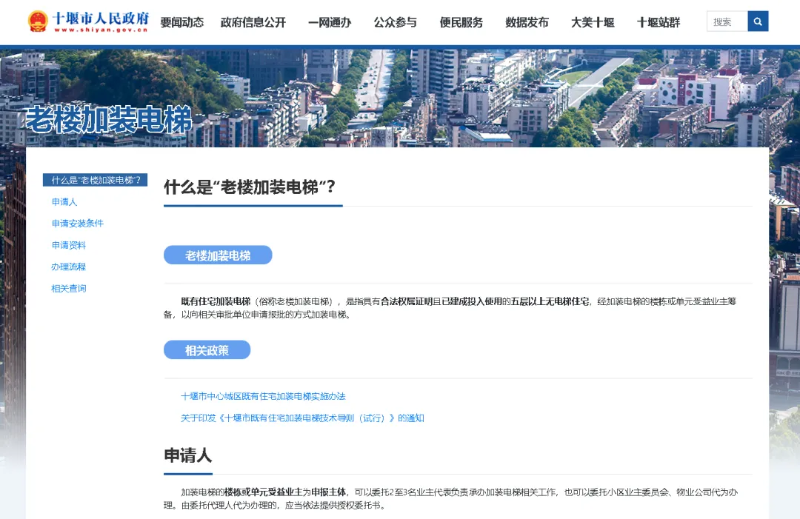The height and width of the screenshot is (519, 800).
Task: Open 关于印发《十堰市既有住宅加装电梯技术导则(试行)》的通知 link
Action: click(303, 418)
